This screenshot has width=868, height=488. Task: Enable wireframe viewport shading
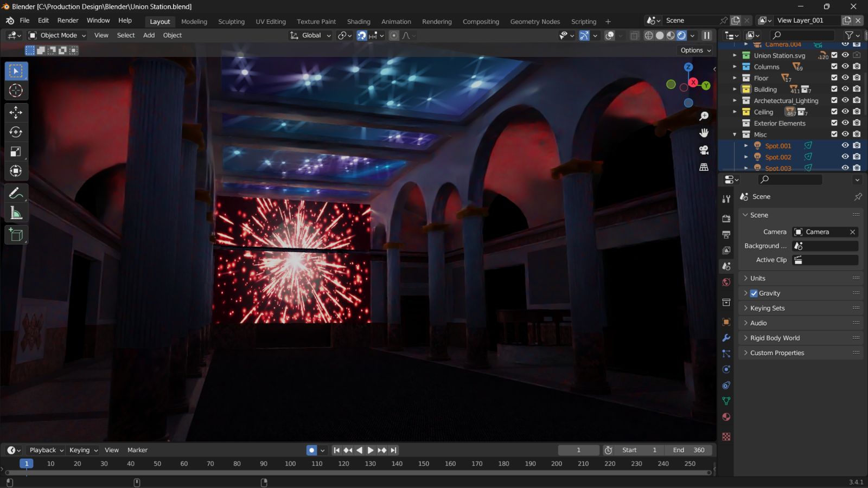648,35
